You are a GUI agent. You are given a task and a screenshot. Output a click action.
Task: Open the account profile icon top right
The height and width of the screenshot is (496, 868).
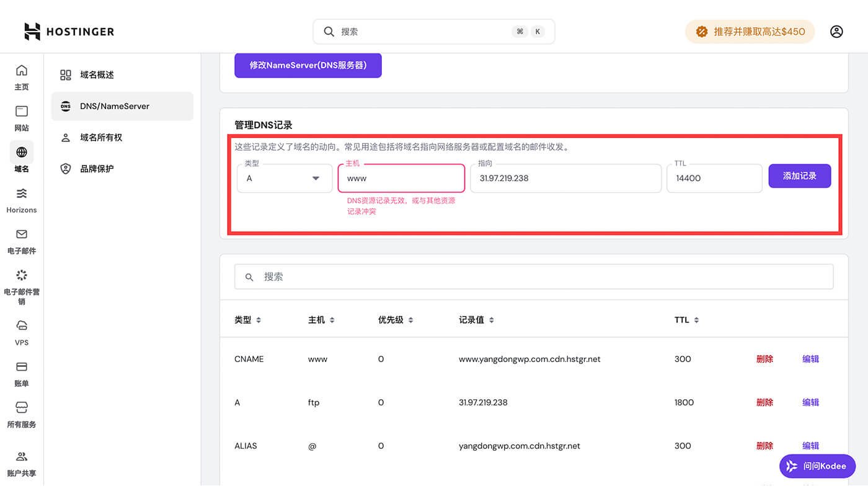(x=836, y=31)
